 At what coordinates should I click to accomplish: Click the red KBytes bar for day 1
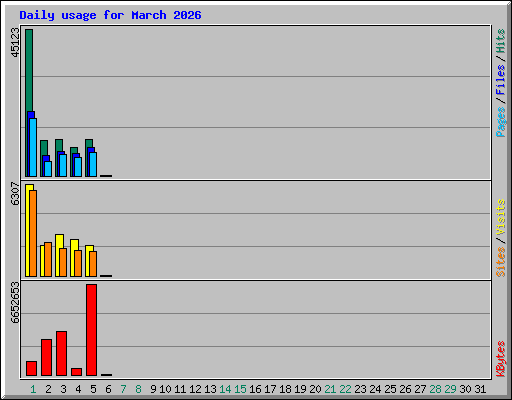[x=31, y=368]
